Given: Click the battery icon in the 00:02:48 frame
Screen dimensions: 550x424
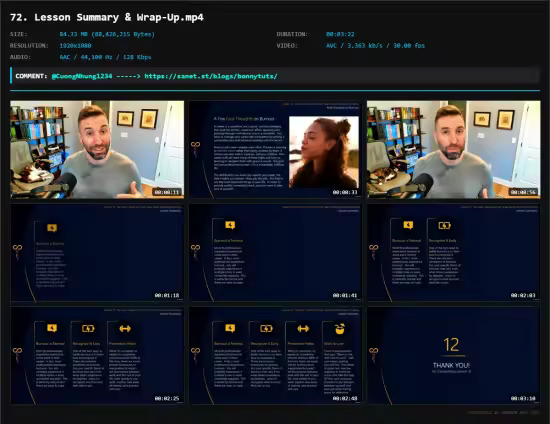Looking at the screenshot, I should 266,329.
